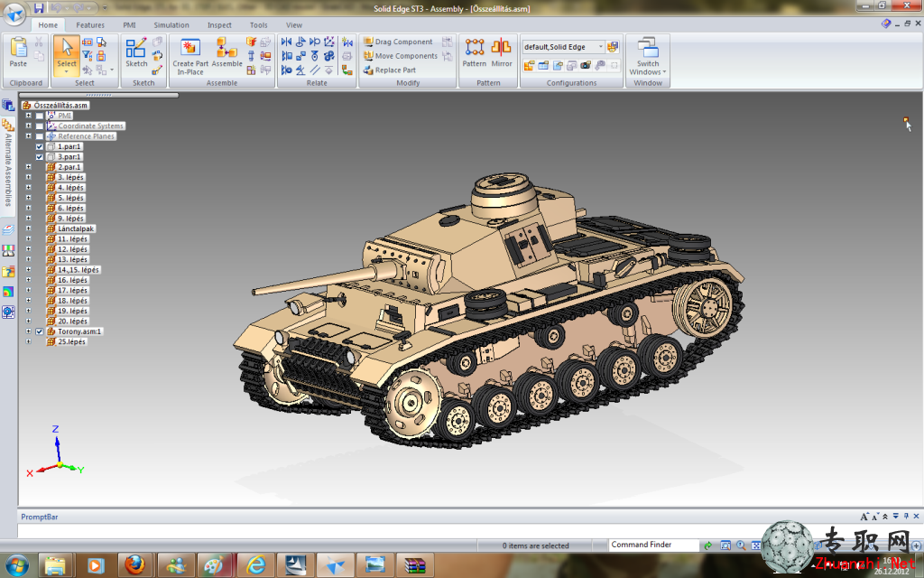Uncheck the Torony.asm:1 checkbox
Viewport: 924px width, 578px height.
pos(40,331)
